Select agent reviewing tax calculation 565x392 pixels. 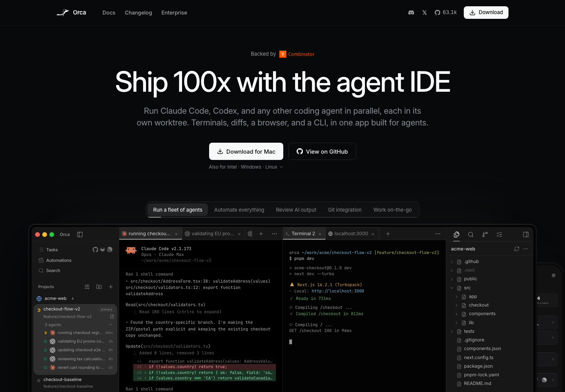(78, 359)
